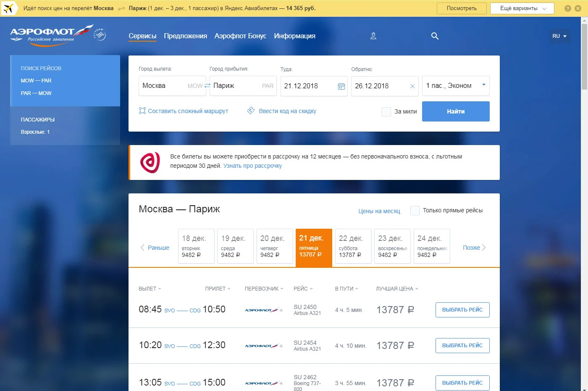The width and height of the screenshot is (588, 391).
Task: Click Взрослые: 1 in sidebar
Action: tap(35, 132)
